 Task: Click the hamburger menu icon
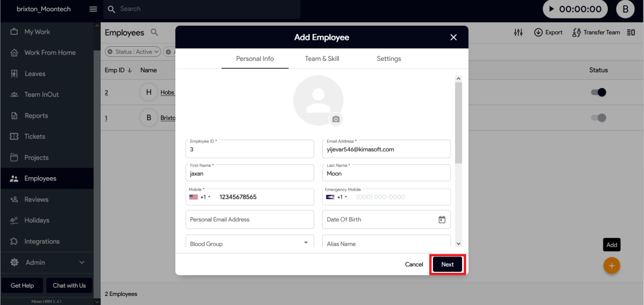[x=93, y=9]
